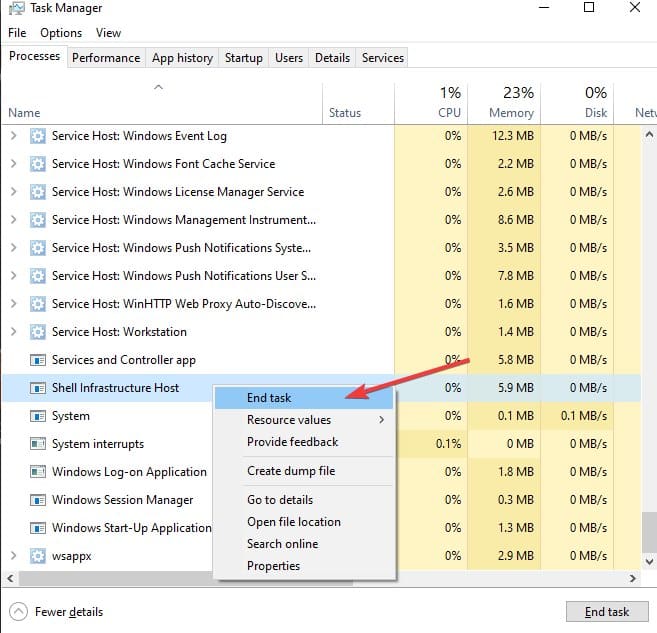Click horizontal scrollbar left arrow

coord(10,579)
